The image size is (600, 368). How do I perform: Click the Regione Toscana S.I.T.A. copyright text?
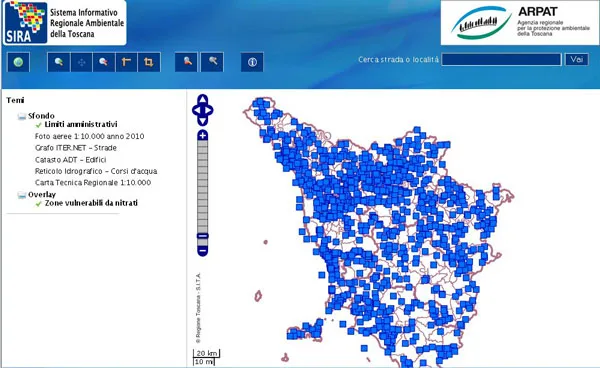198,308
